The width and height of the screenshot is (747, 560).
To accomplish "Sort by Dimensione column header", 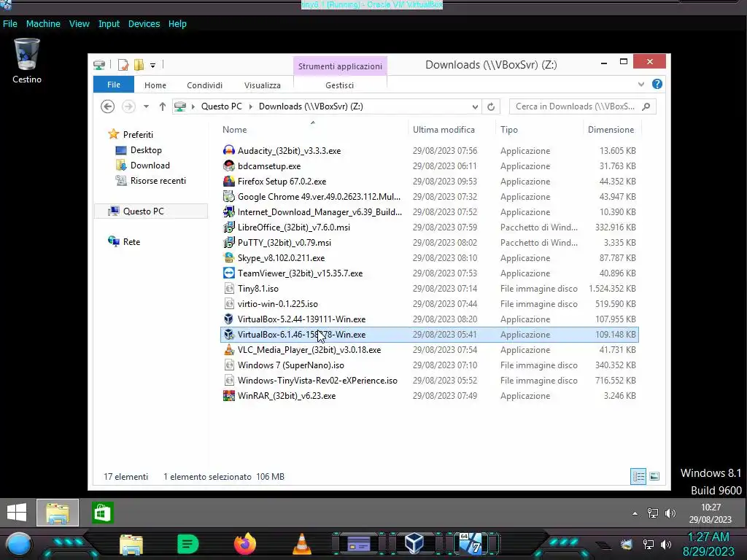I will coord(611,130).
